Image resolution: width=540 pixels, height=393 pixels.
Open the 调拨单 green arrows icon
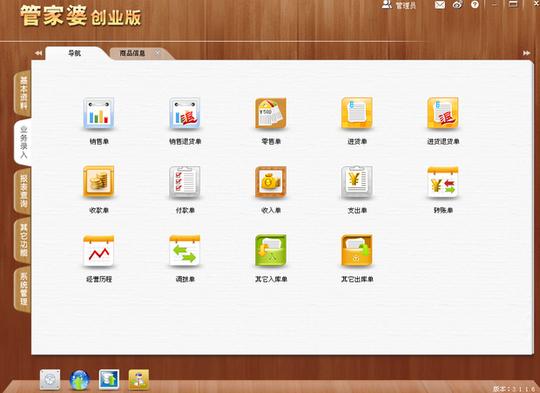coord(185,250)
